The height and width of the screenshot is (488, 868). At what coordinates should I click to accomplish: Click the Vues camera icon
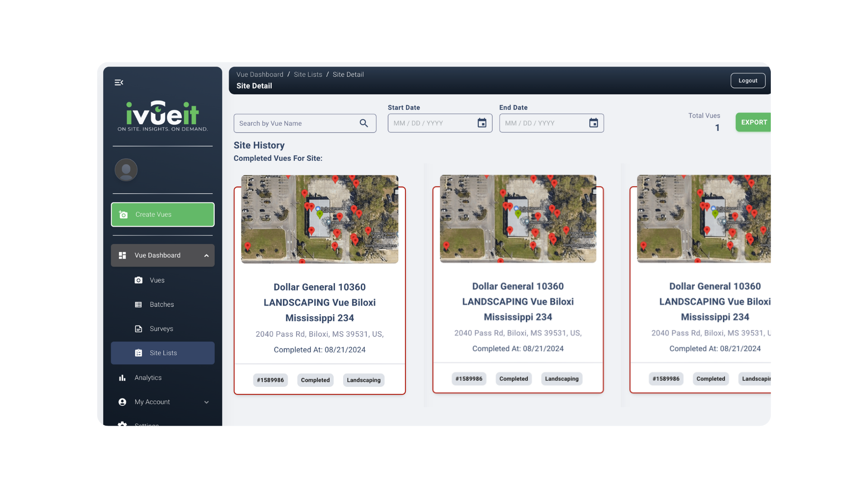coord(138,280)
